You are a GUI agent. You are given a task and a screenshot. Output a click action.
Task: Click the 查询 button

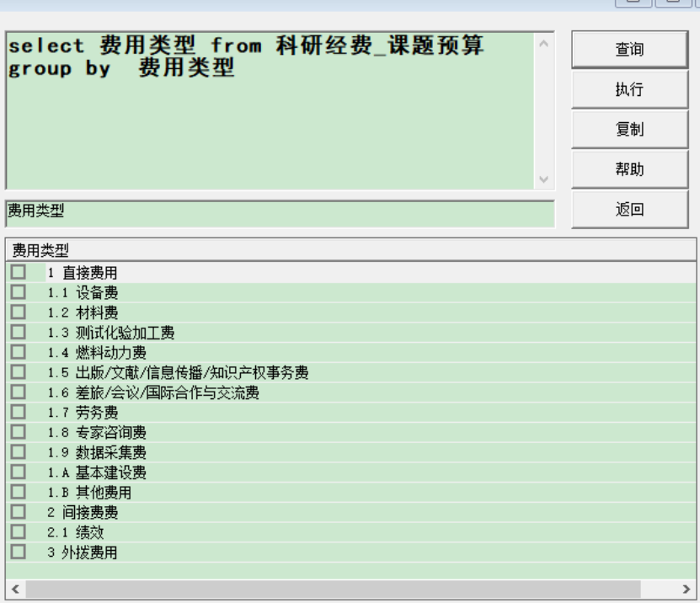point(629,49)
